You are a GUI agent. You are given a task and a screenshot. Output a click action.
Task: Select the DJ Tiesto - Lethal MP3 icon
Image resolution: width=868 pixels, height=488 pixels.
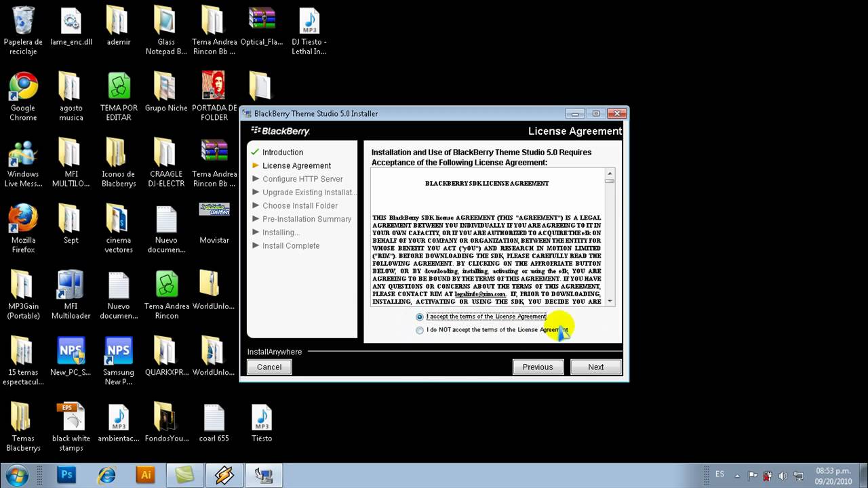click(309, 30)
